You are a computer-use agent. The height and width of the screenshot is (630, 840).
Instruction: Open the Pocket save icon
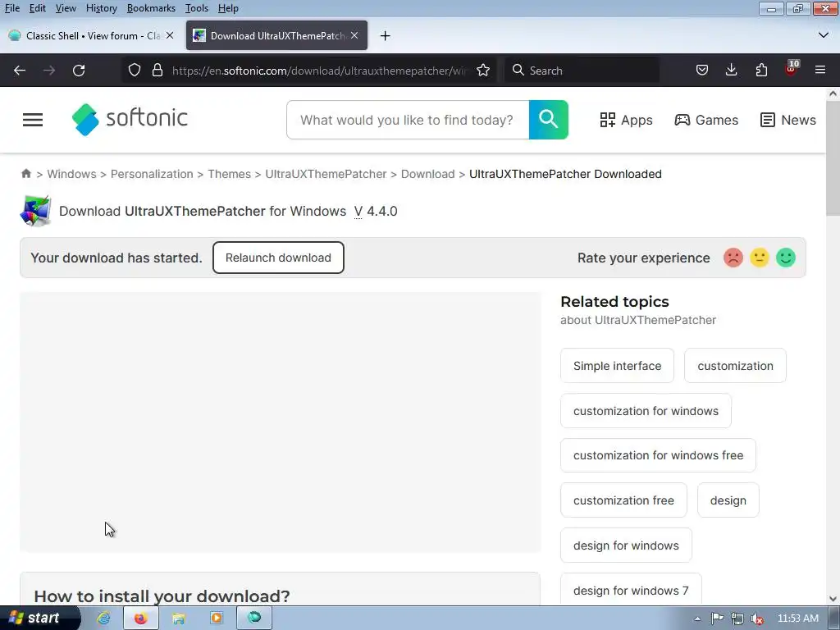[x=702, y=71]
